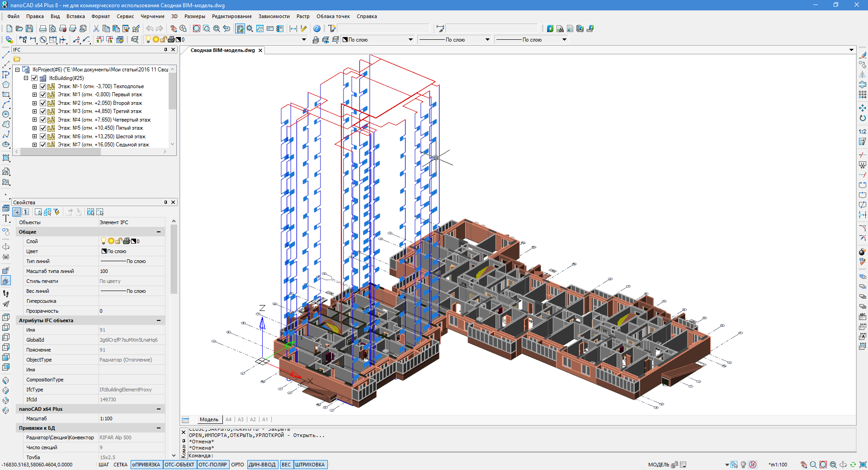Open the line type dropdown set to По слою

pyautogui.click(x=487, y=39)
